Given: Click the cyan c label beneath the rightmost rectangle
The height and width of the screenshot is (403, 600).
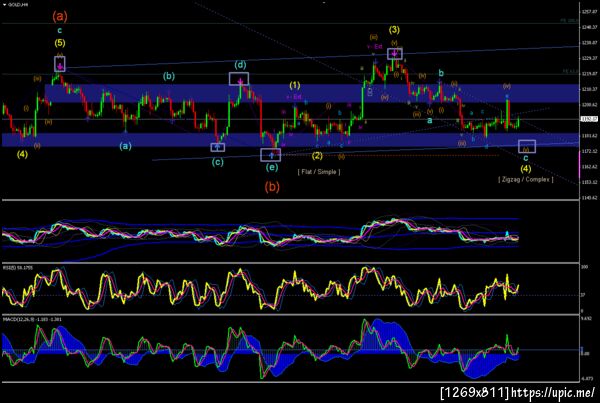Looking at the screenshot, I should [526, 158].
